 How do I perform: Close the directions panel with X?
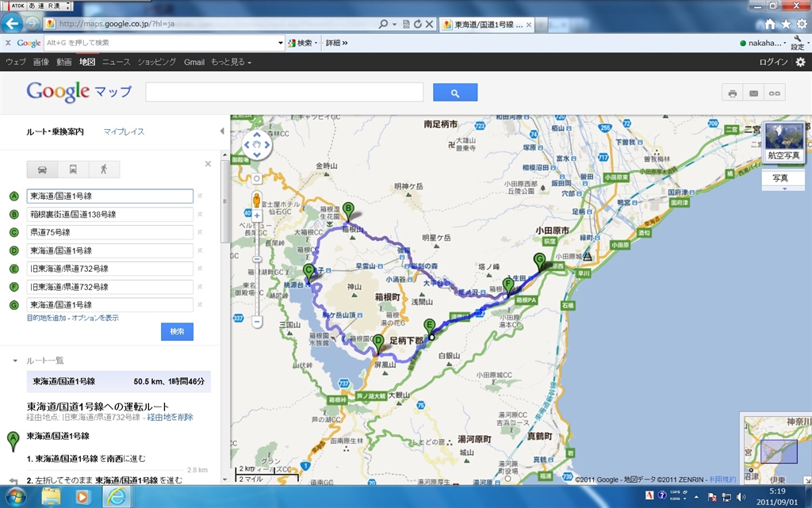[x=208, y=164]
